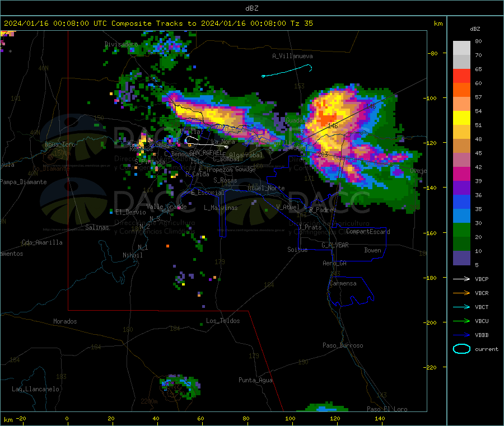Select the 80 dBZ light gray swatch
Screen dimensions: 504x426
coord(461,48)
